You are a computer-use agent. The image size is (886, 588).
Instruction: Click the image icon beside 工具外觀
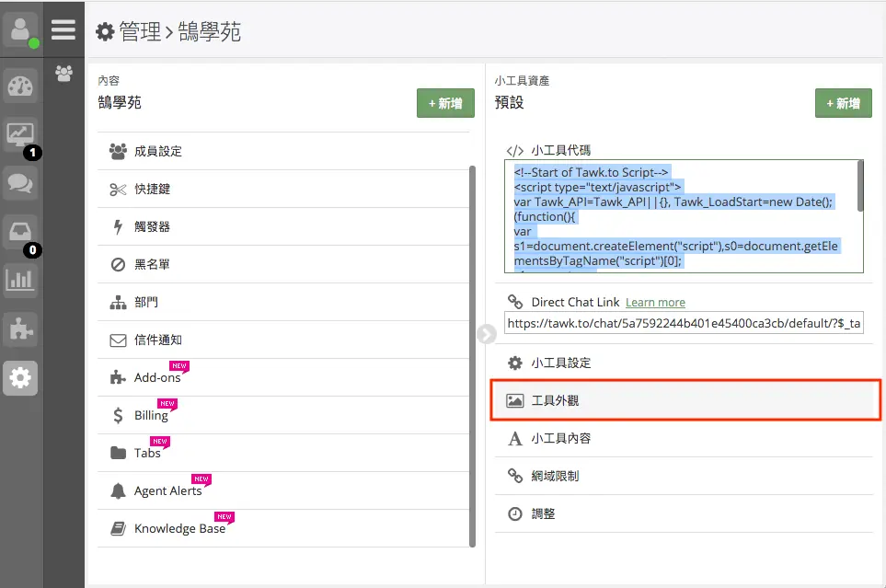tap(514, 401)
